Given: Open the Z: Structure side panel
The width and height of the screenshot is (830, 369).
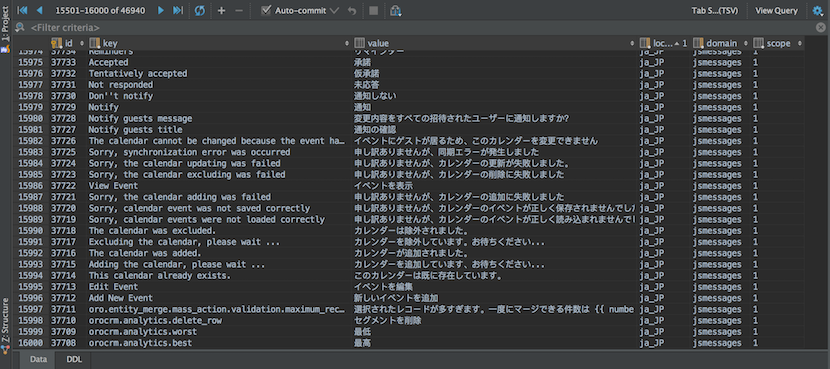Looking at the screenshot, I should (x=5, y=325).
